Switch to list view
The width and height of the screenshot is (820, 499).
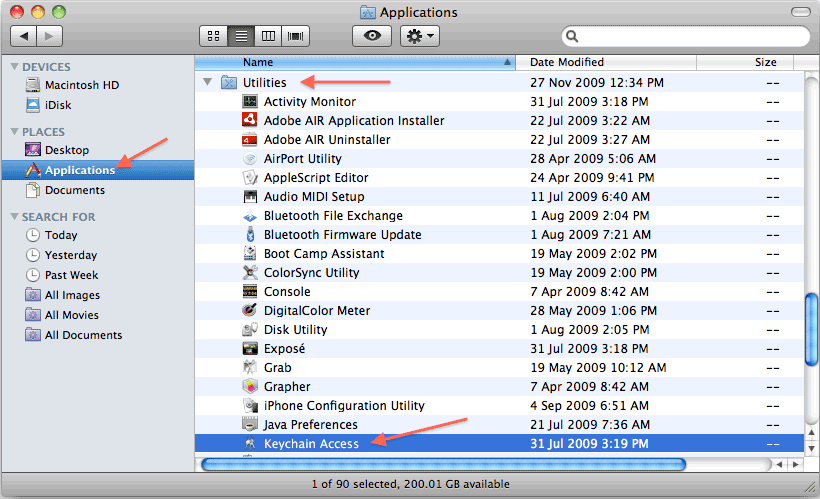point(241,36)
